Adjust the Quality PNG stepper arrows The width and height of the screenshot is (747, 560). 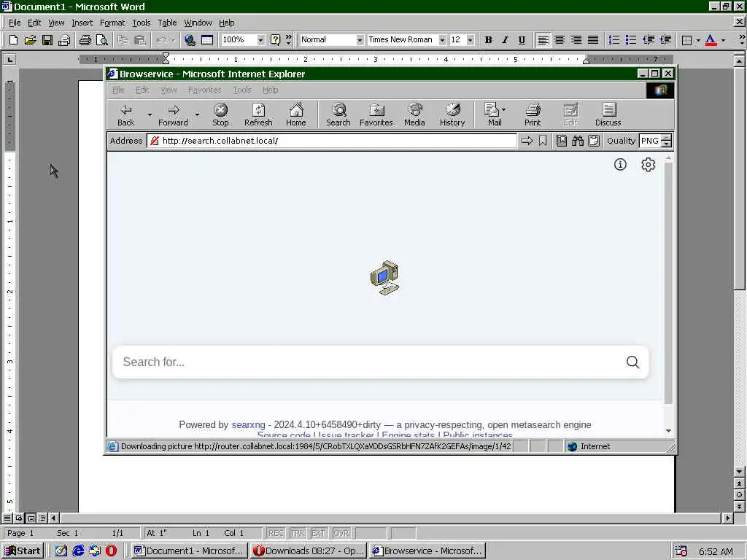667,141
